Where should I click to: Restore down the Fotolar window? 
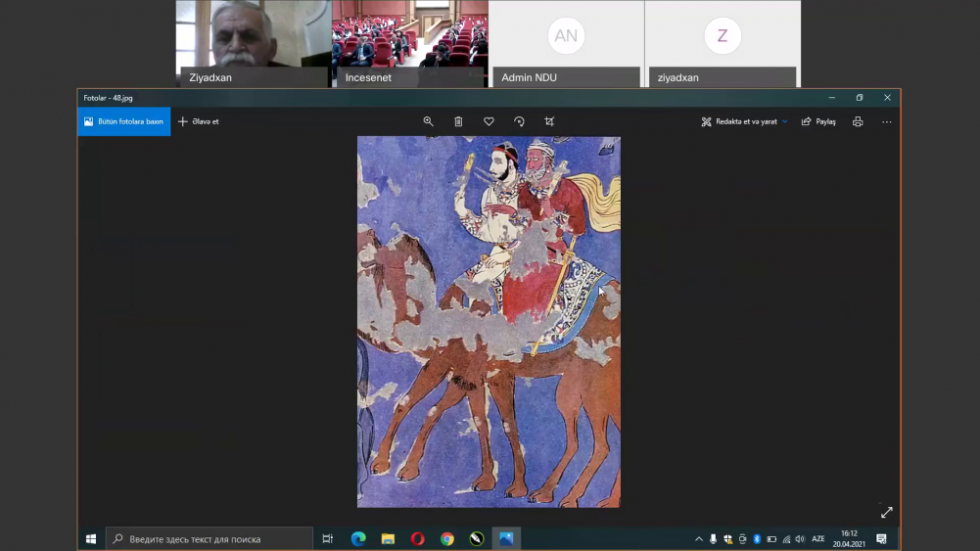point(860,98)
